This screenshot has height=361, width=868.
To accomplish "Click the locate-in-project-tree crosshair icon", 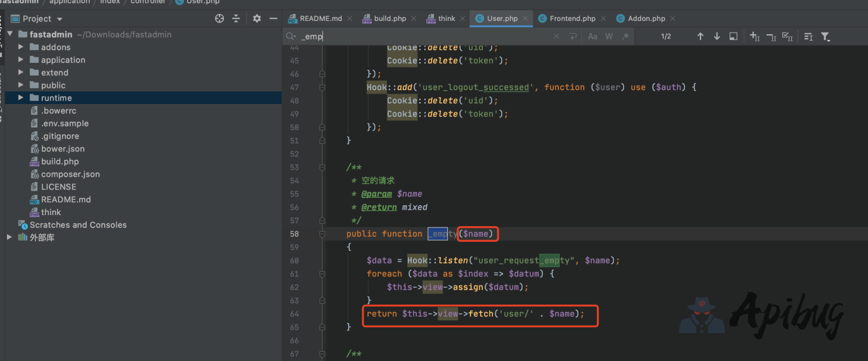I will 219,19.
